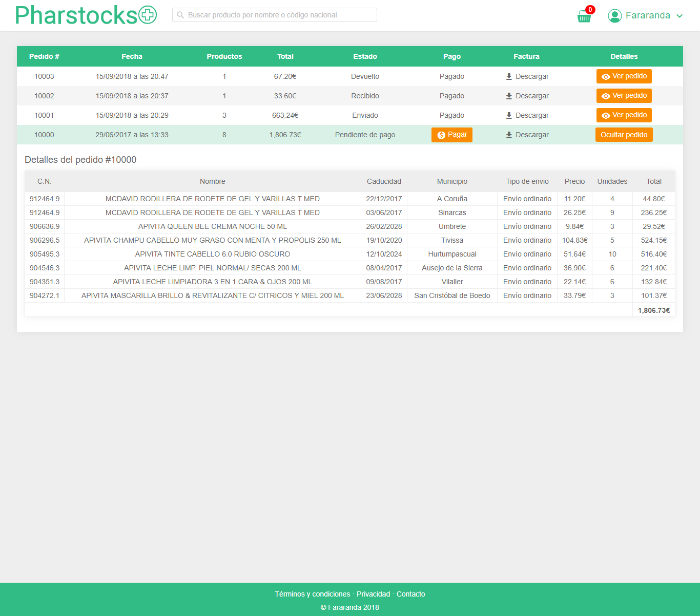Click municipality Ausejo de la Sierra
The height and width of the screenshot is (616, 700).
(x=452, y=268)
